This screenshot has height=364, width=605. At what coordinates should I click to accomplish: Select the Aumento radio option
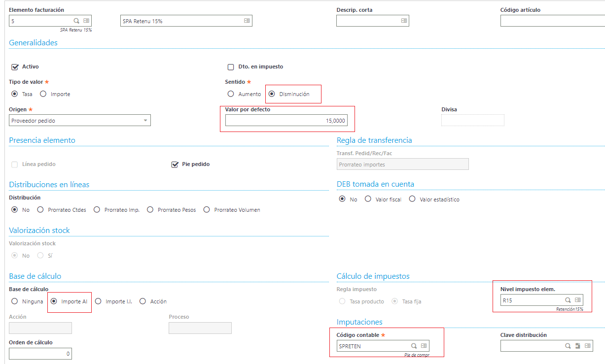[x=230, y=94]
